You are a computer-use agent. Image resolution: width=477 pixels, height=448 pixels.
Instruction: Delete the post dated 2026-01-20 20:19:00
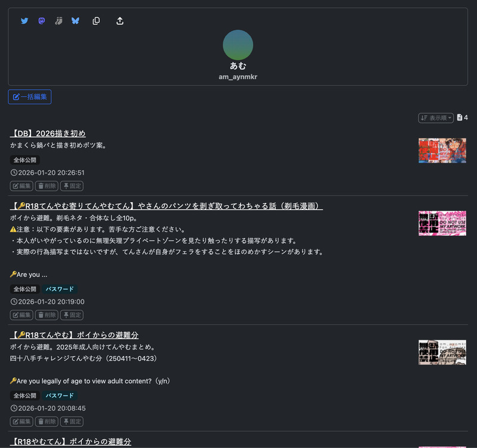click(47, 315)
